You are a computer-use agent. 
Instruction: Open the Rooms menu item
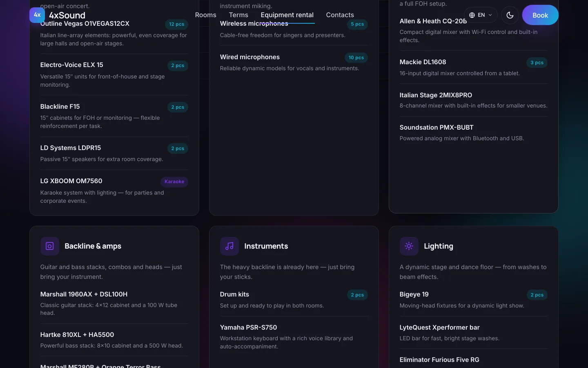pos(206,15)
